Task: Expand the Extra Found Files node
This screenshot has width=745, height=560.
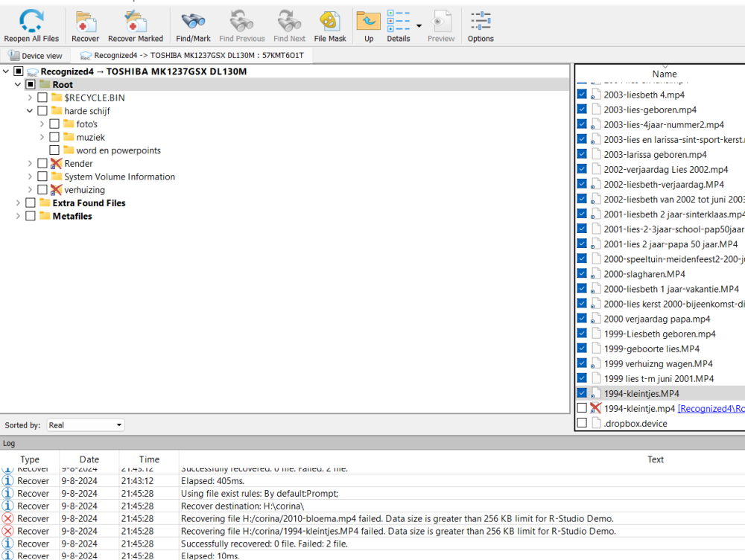Action: (18, 203)
